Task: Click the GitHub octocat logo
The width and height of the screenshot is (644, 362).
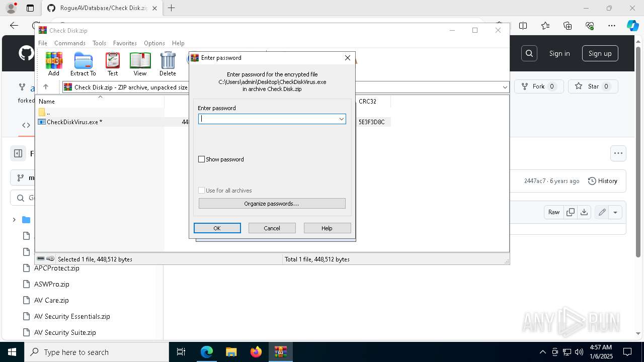Action: pos(26,53)
